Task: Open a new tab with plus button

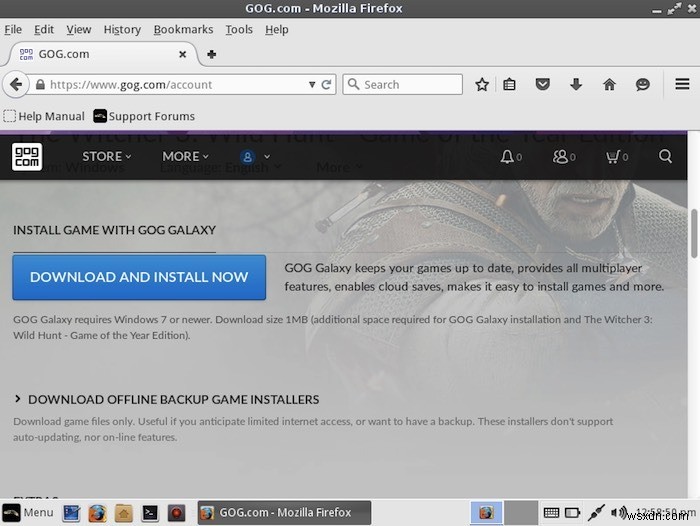Action: pos(212,54)
